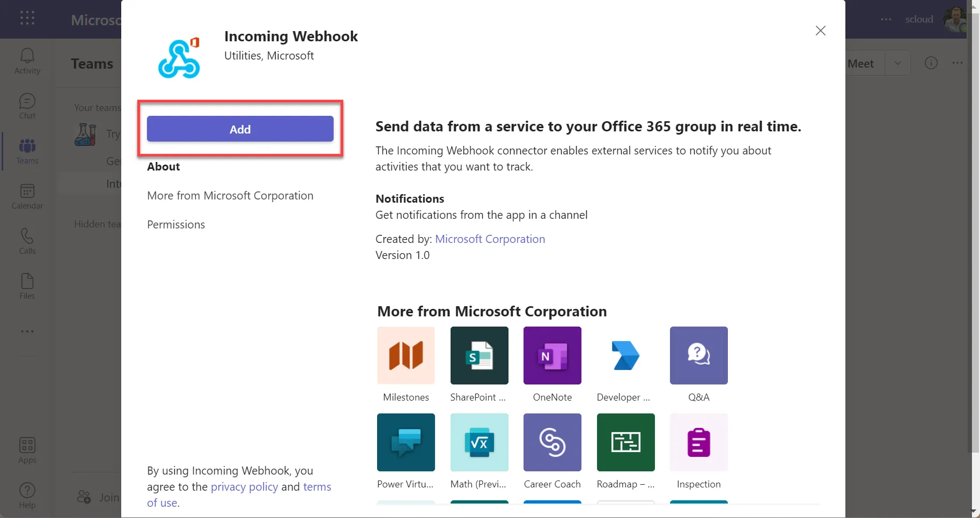Open the Microsoft Corporation creator link
Image resolution: width=980 pixels, height=518 pixels.
[x=490, y=239]
